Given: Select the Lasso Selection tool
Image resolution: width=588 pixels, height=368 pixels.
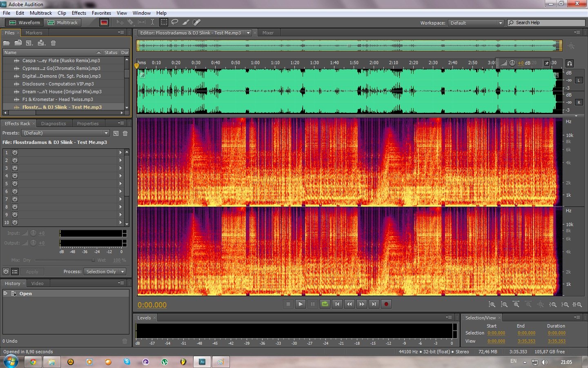Looking at the screenshot, I should (x=175, y=22).
